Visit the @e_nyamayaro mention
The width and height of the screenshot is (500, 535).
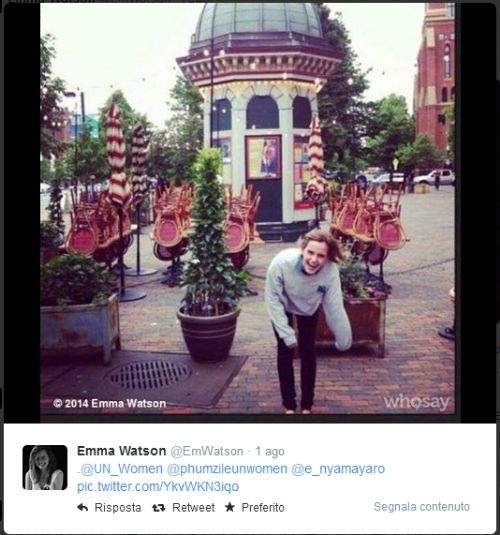tap(338, 469)
